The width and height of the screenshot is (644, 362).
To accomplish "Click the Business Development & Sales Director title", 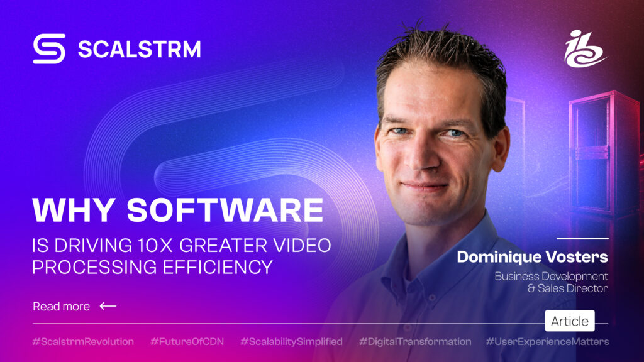I will 551,282.
